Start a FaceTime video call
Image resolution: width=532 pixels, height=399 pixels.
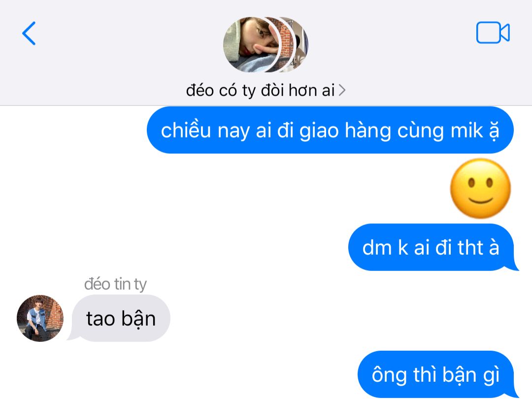pos(493,33)
